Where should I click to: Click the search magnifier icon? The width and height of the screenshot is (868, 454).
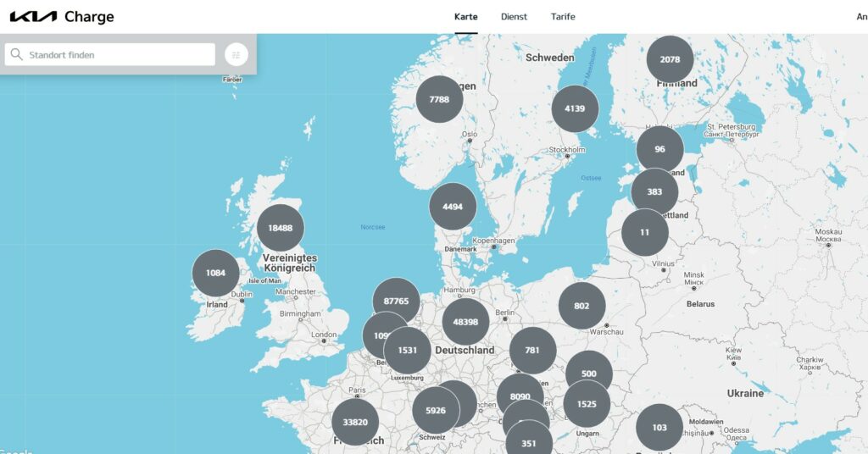click(x=17, y=54)
